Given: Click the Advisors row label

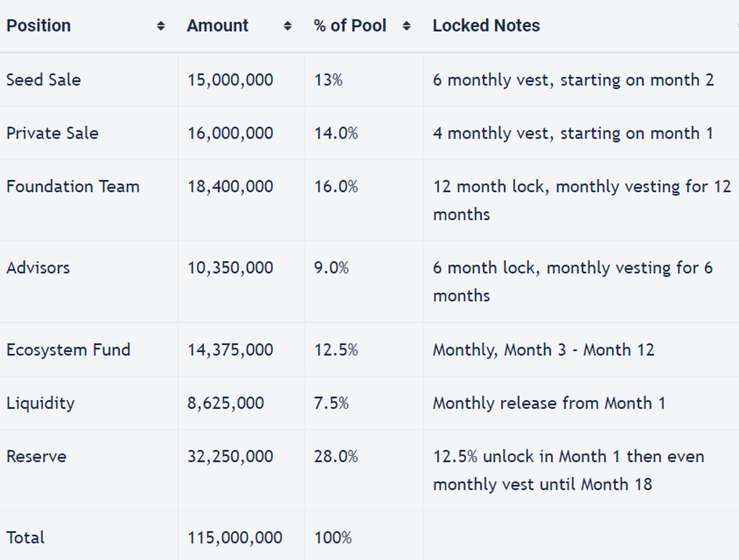Looking at the screenshot, I should [x=38, y=268].
